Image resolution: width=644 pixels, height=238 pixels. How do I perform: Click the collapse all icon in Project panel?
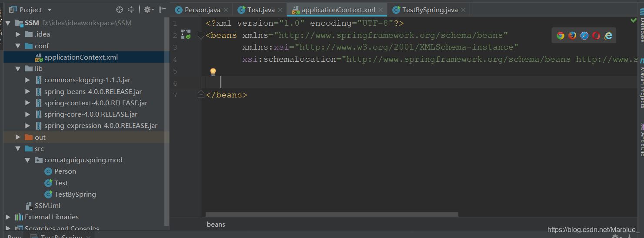pyautogui.click(x=131, y=10)
